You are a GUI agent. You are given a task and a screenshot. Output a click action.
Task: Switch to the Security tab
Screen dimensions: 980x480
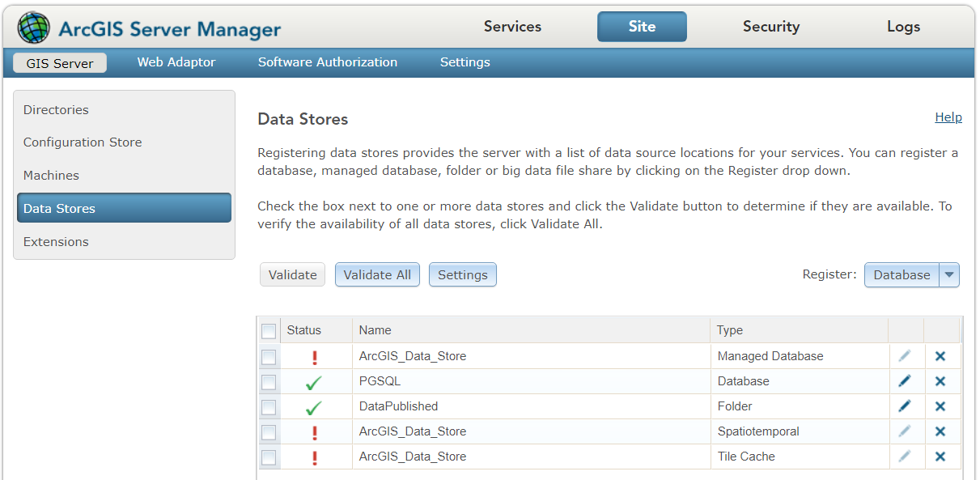click(771, 27)
